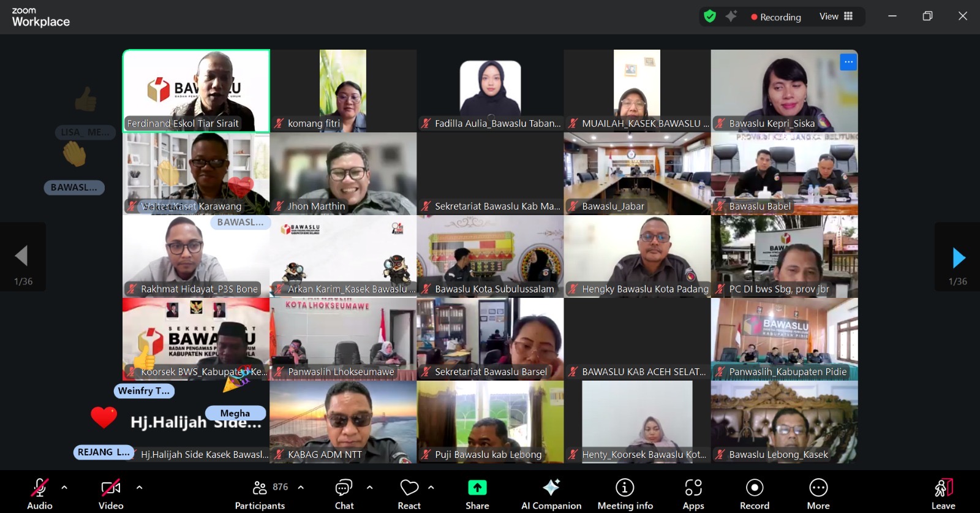Unmute microphone with Audio button
Viewport: 980px width, 513px height.
40,493
